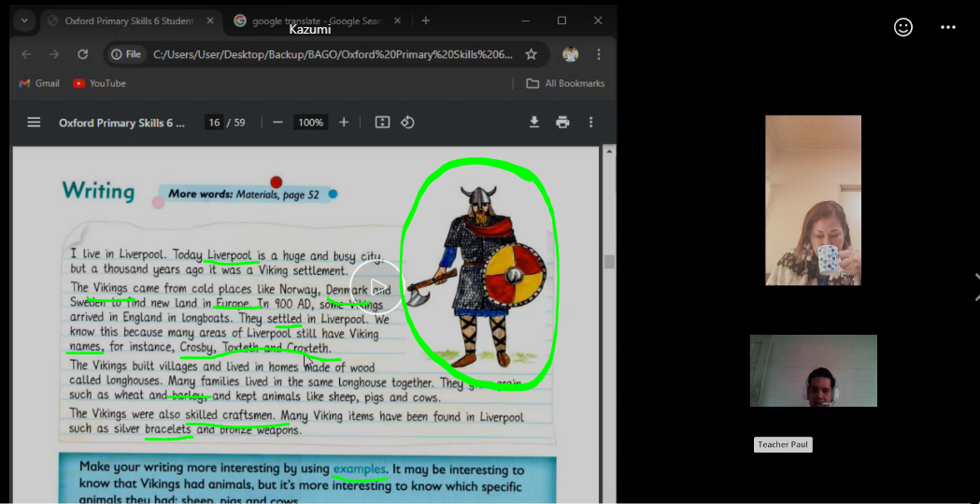Fit PDF to page
Viewport: 980px width, 504px height.
point(382,122)
